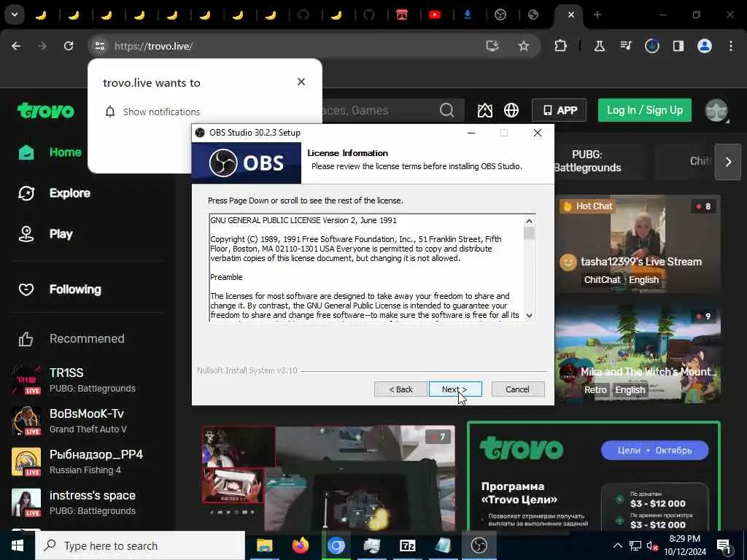Image resolution: width=747 pixels, height=560 pixels.
Task: Open File Explorer from taskbar
Action: tap(264, 545)
